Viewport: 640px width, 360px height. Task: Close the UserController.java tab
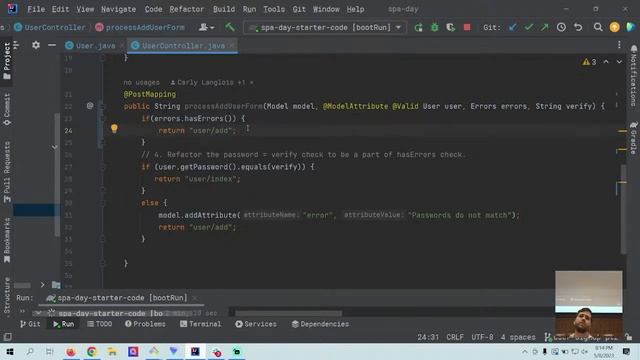click(x=231, y=46)
